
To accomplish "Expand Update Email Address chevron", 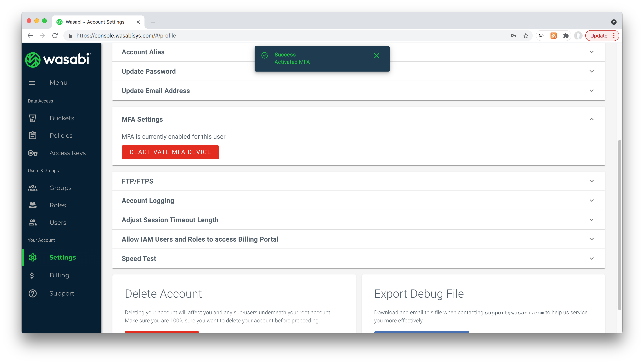I will [x=591, y=91].
